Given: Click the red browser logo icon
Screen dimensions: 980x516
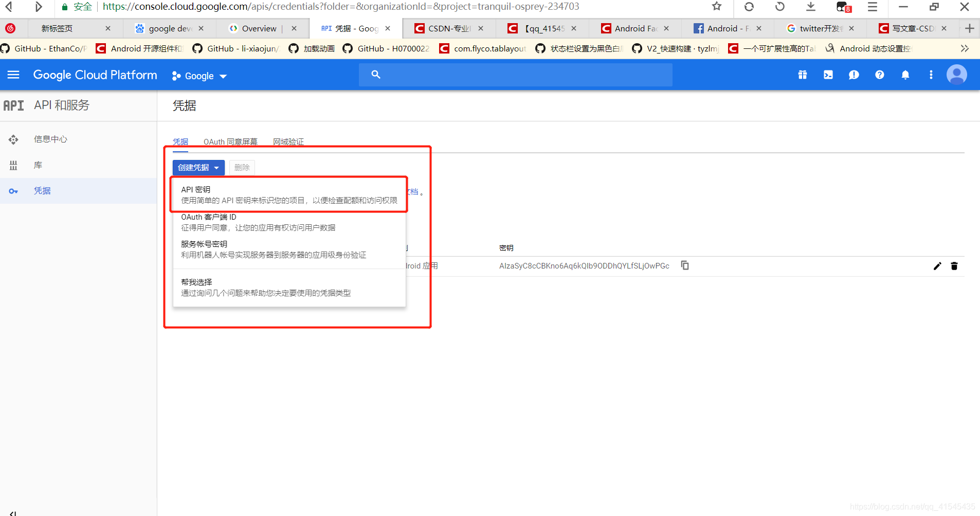Looking at the screenshot, I should 10,29.
